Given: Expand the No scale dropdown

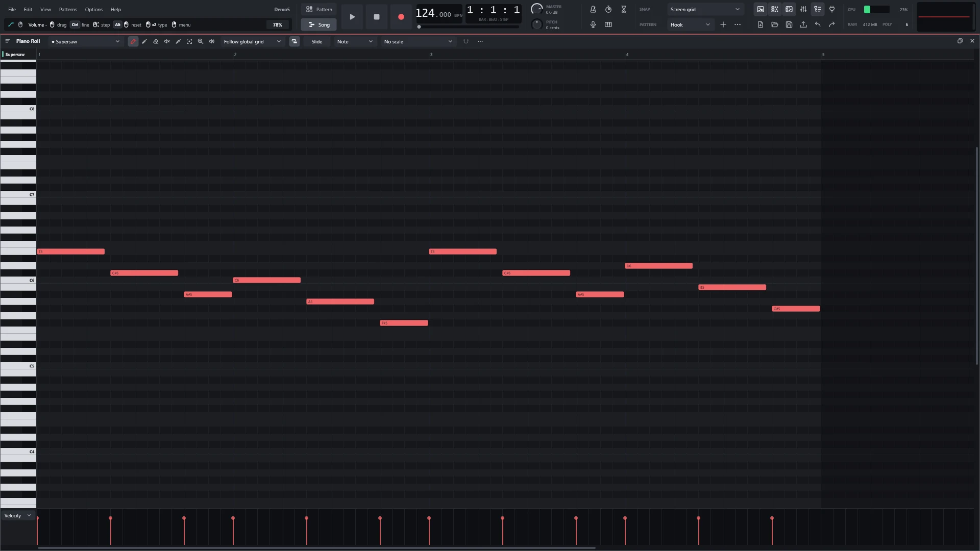Looking at the screenshot, I should (x=418, y=41).
